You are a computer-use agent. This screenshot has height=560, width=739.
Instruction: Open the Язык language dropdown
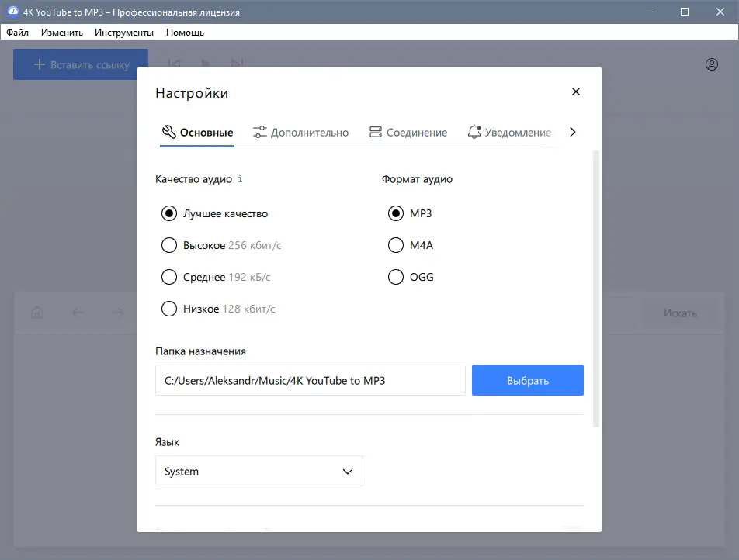click(258, 471)
